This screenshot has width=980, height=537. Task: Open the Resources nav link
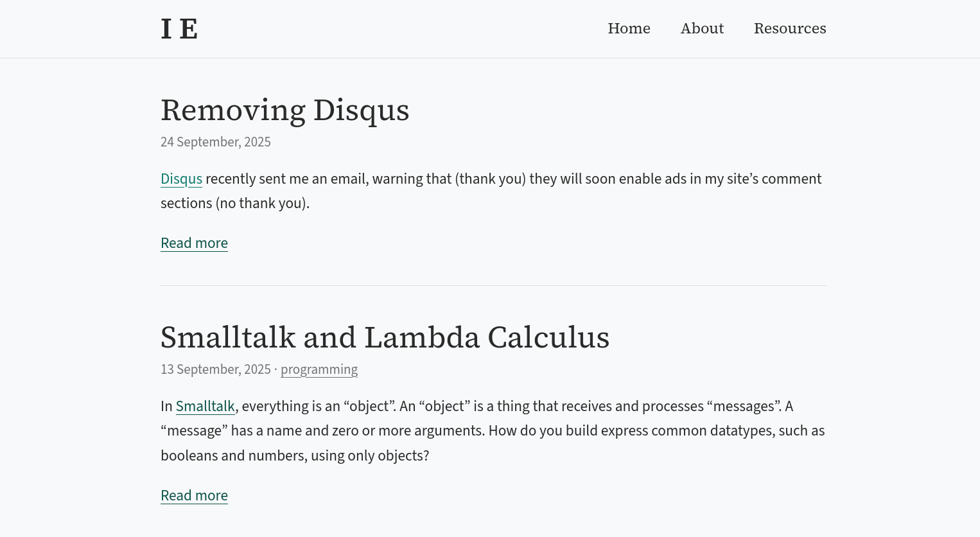tap(789, 29)
